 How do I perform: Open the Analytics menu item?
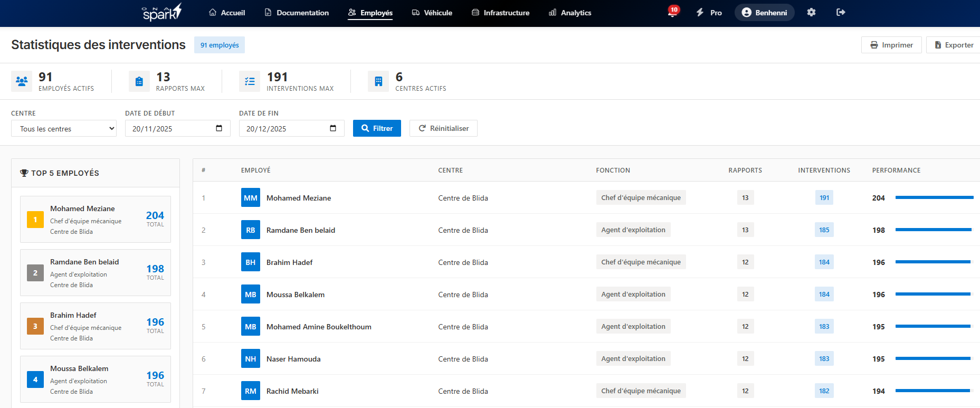click(570, 13)
